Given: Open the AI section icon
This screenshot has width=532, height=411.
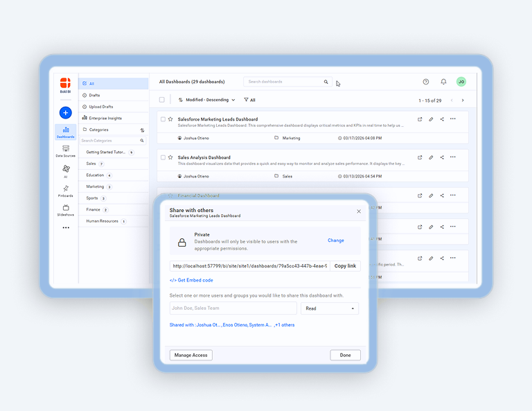Looking at the screenshot, I should click(x=66, y=168).
